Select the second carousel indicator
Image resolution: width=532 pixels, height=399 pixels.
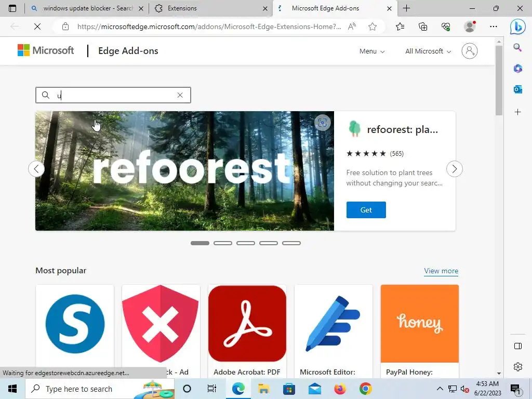tap(223, 243)
